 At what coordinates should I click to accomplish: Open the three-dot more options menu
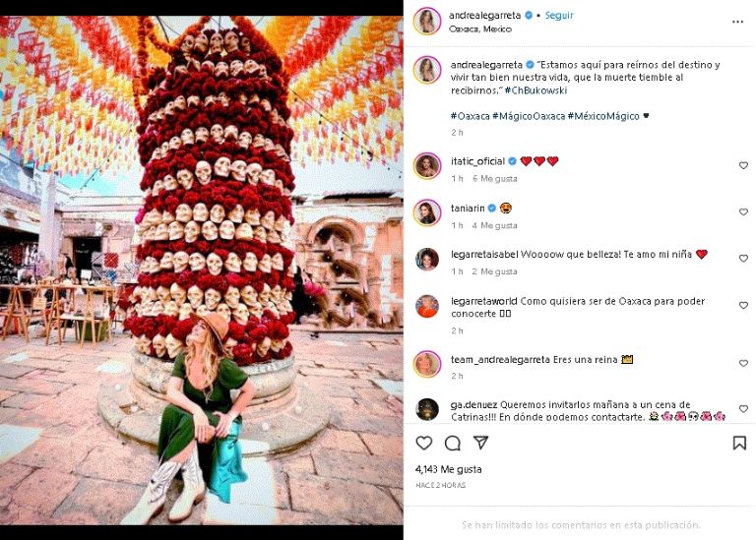[x=737, y=21]
